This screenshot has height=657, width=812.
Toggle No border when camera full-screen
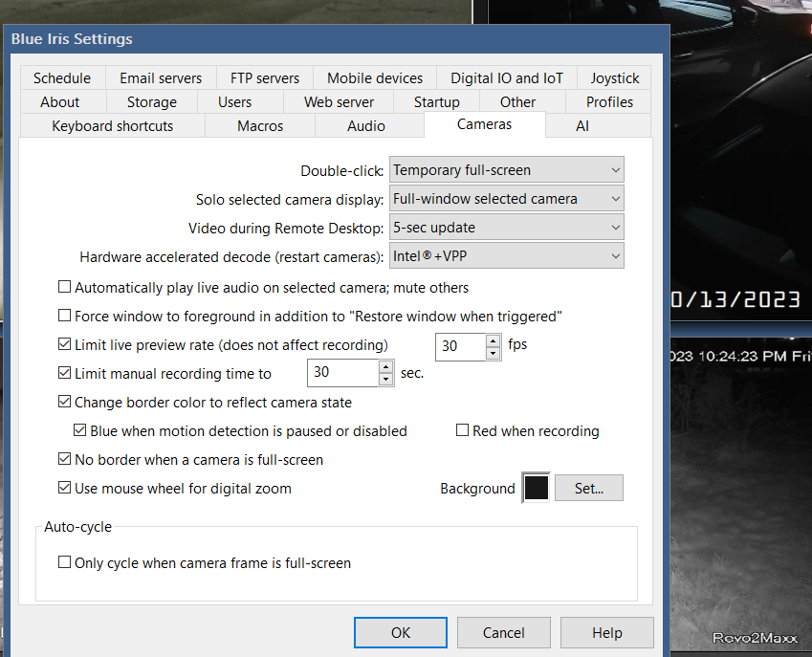point(64,459)
